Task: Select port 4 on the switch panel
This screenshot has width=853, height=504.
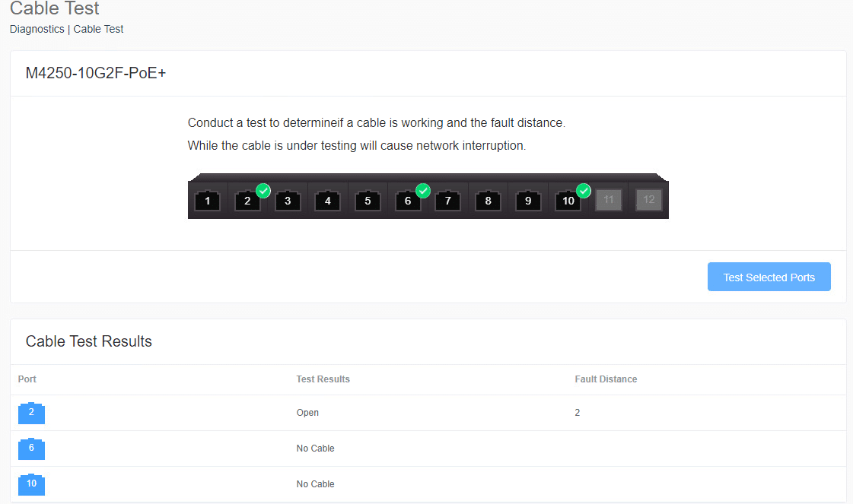Action: click(327, 200)
